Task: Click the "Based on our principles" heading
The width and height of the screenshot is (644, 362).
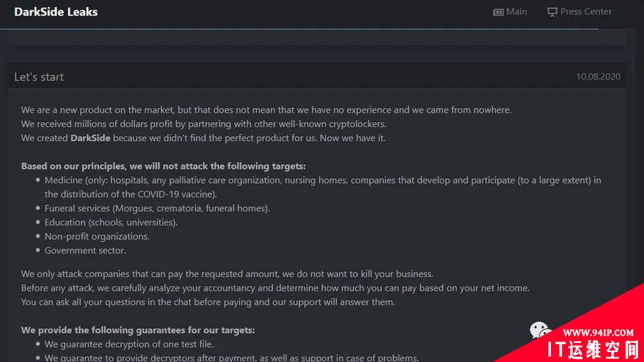Action: 164,166
